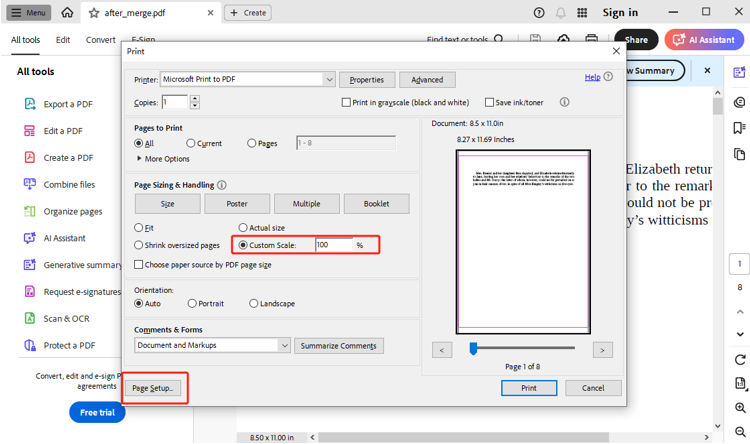Zoom out with the magnifier minus icon
Screen dimensions: 750x444
point(740,432)
